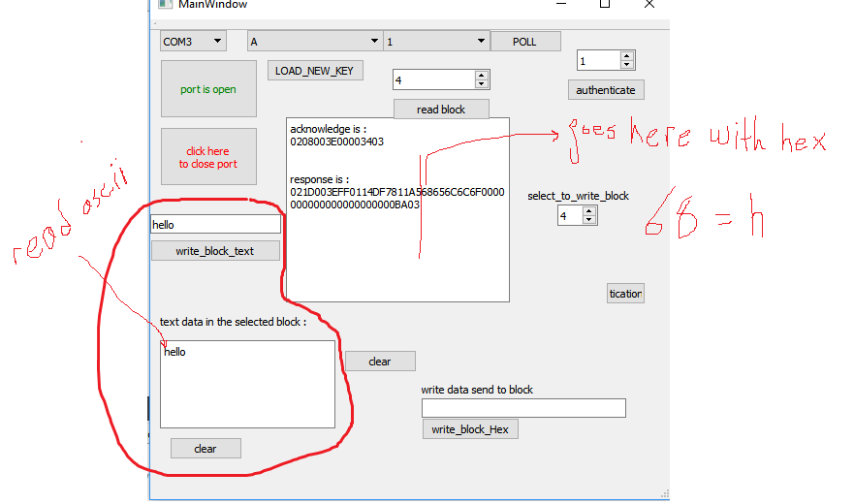Decrease the read block number spinner
854x504 pixels.
click(482, 84)
